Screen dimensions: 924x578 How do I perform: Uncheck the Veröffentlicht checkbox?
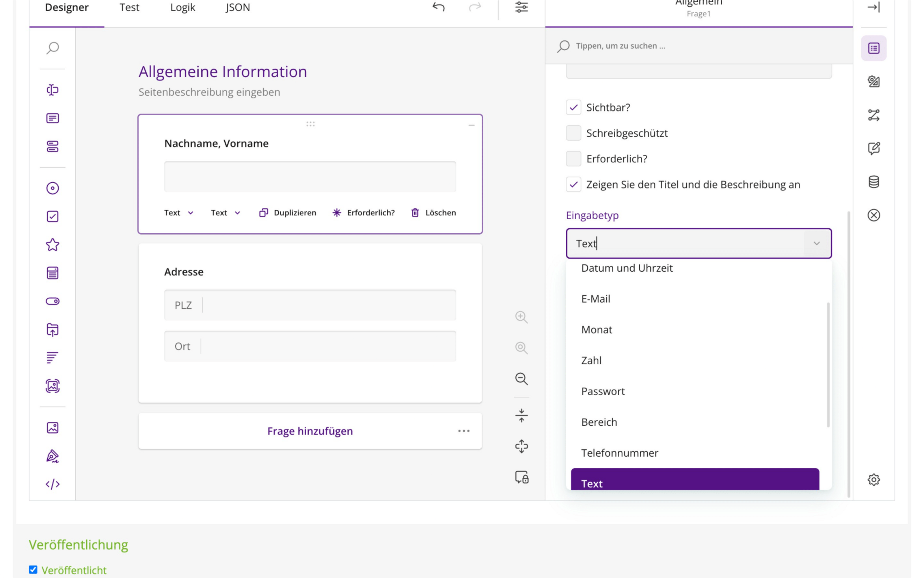click(x=33, y=570)
